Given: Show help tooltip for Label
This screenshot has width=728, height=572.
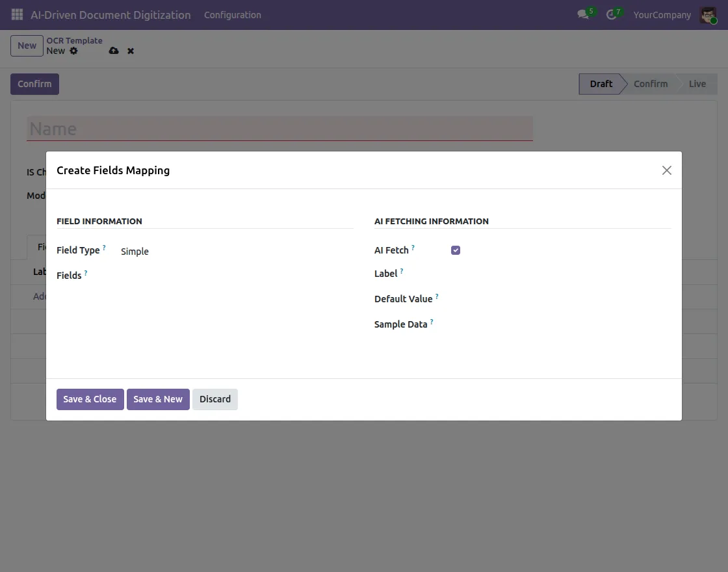Looking at the screenshot, I should (402, 271).
